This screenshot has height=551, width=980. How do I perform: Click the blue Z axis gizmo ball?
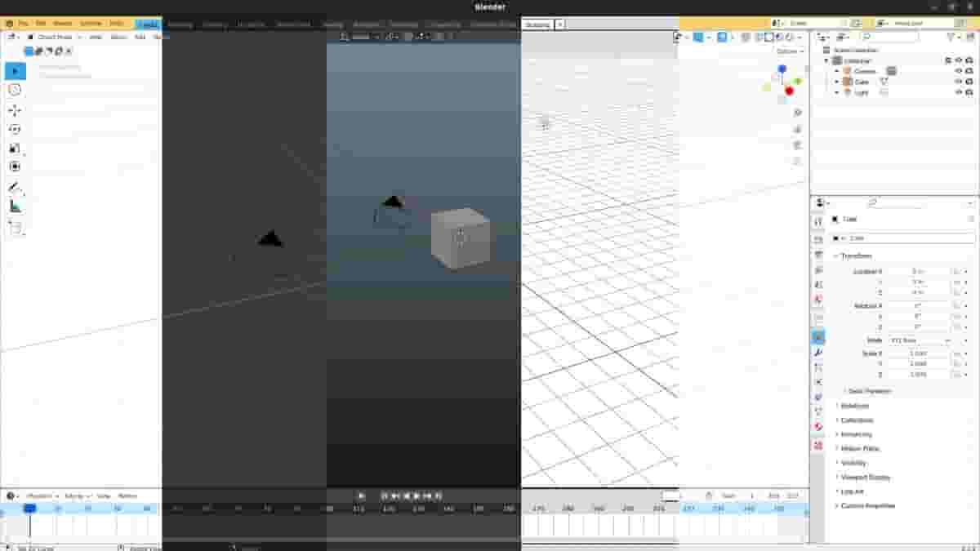click(782, 69)
